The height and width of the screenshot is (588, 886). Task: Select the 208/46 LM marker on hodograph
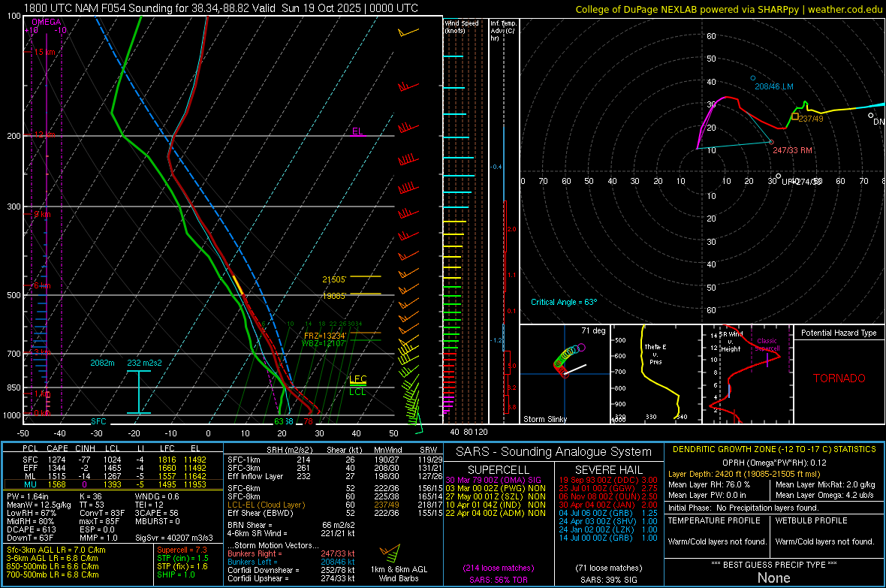pos(753,78)
